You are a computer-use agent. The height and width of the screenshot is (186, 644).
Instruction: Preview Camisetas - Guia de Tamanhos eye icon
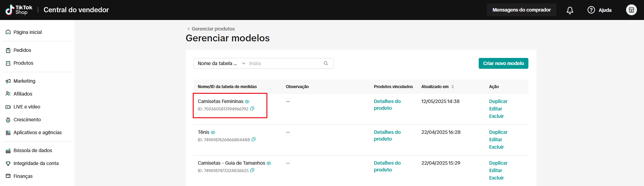point(269,163)
